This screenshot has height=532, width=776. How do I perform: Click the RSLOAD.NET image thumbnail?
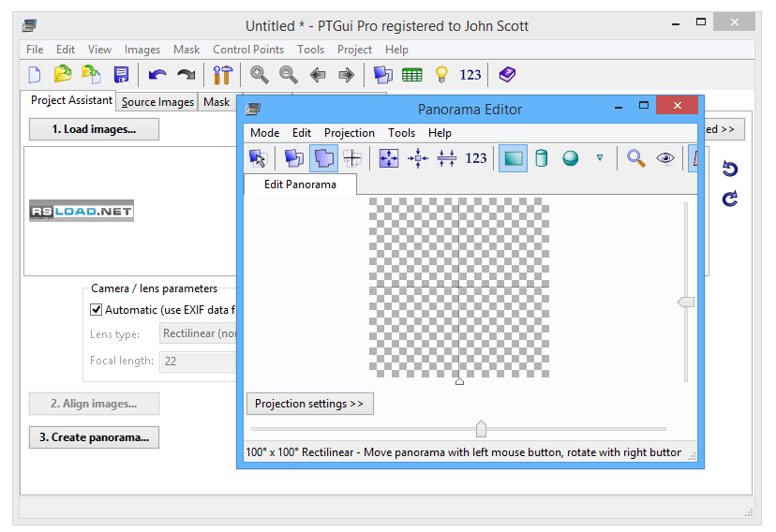(x=82, y=211)
